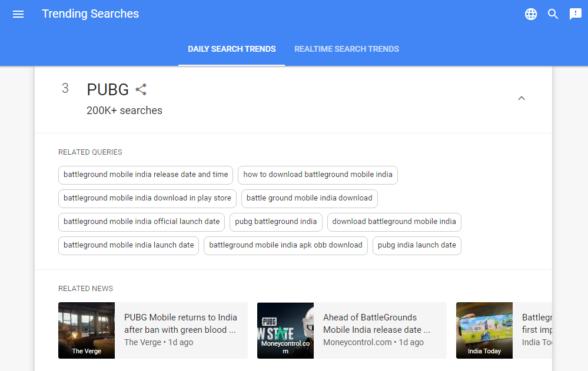588x371 pixels.
Task: Select 'how to download battleground mobile india' chip
Action: pyautogui.click(x=318, y=175)
